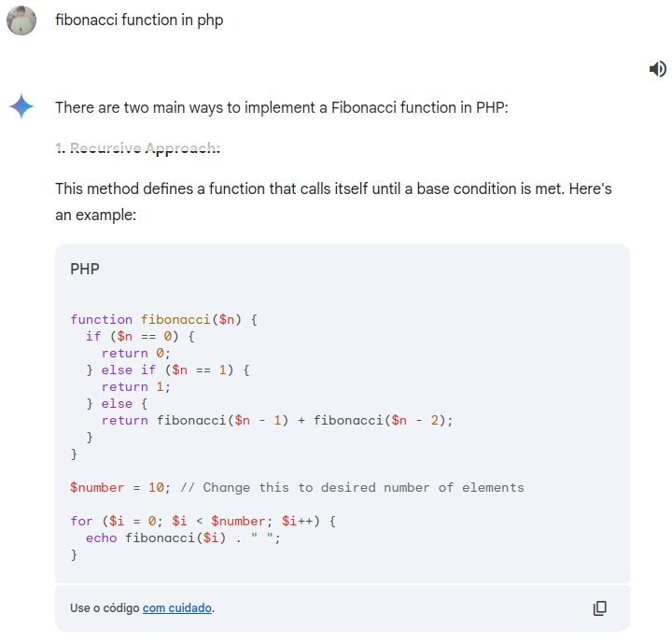The height and width of the screenshot is (642, 672).
Task: Click the 'for ($i = 0; ...' loop line
Action: coord(203,521)
